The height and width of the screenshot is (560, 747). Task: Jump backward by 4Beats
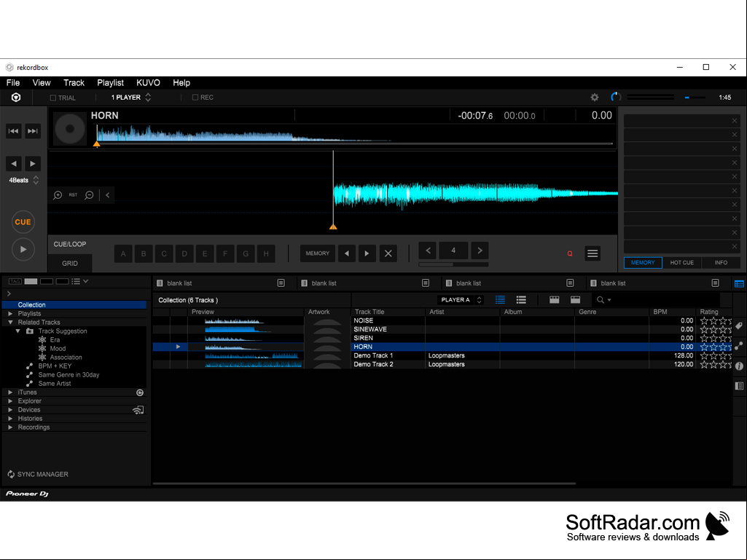click(x=14, y=163)
